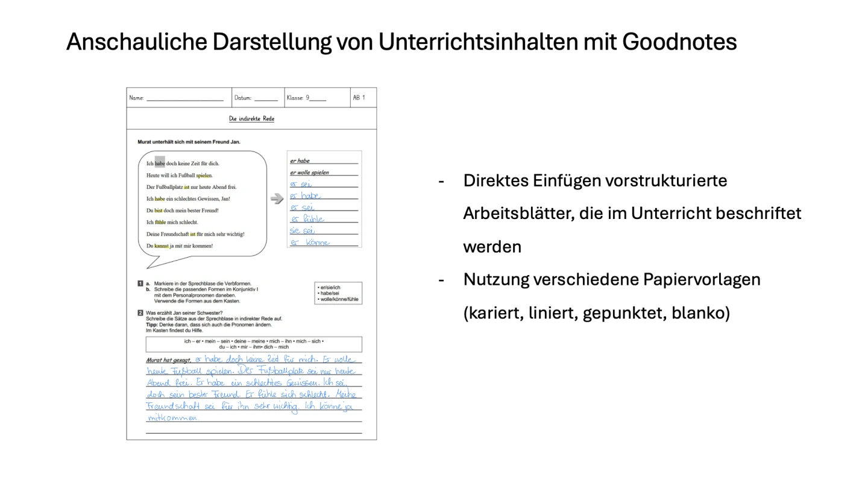The height and width of the screenshot is (479, 868).
Task: Click the hint box listing 'er/sie/ich'
Action: point(338,293)
